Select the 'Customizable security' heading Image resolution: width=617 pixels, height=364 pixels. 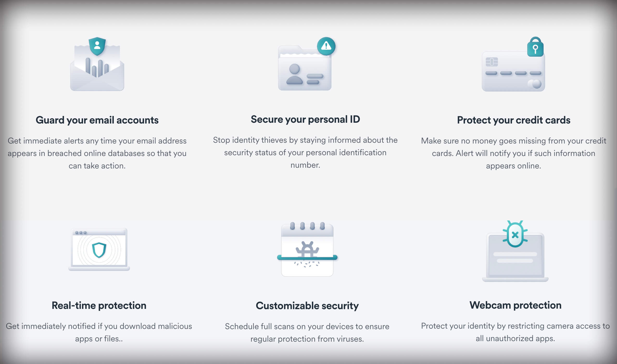pos(307,306)
